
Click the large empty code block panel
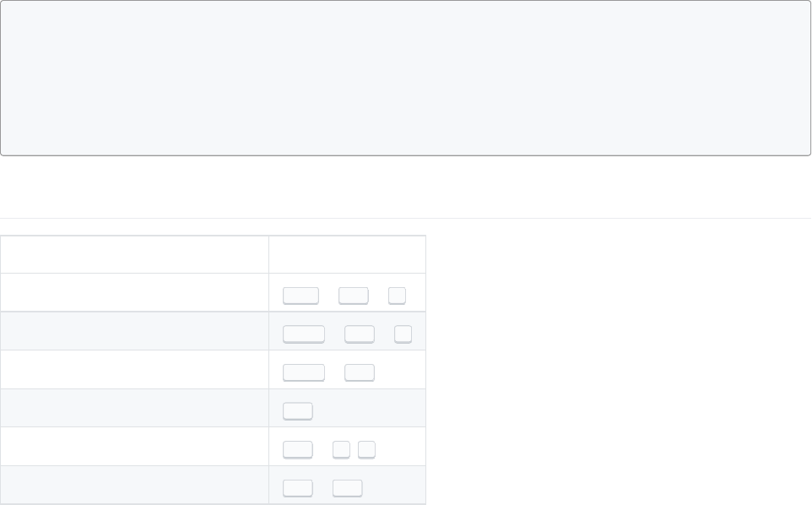coord(405,78)
